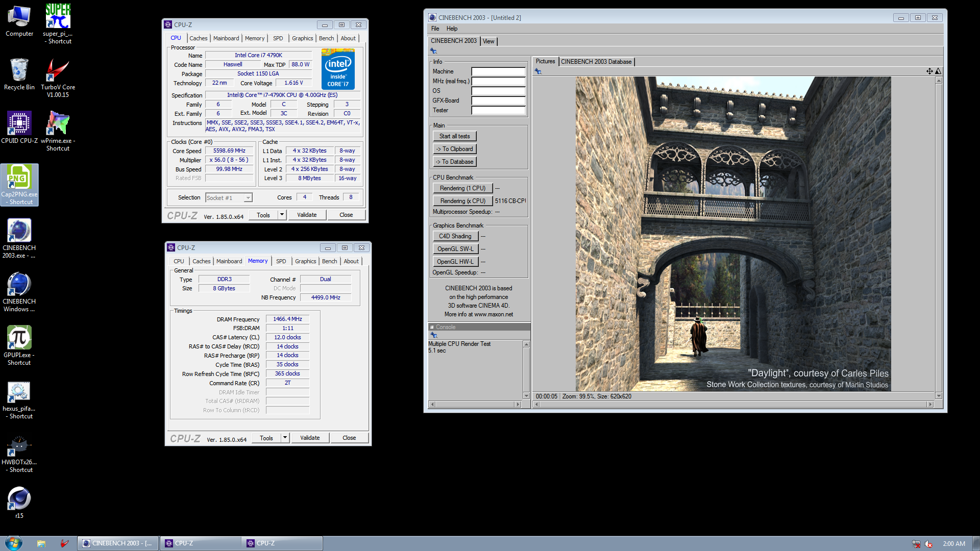This screenshot has width=980, height=551.
Task: Switch to CINEBENCH 2003 Database tab
Action: pyautogui.click(x=596, y=62)
